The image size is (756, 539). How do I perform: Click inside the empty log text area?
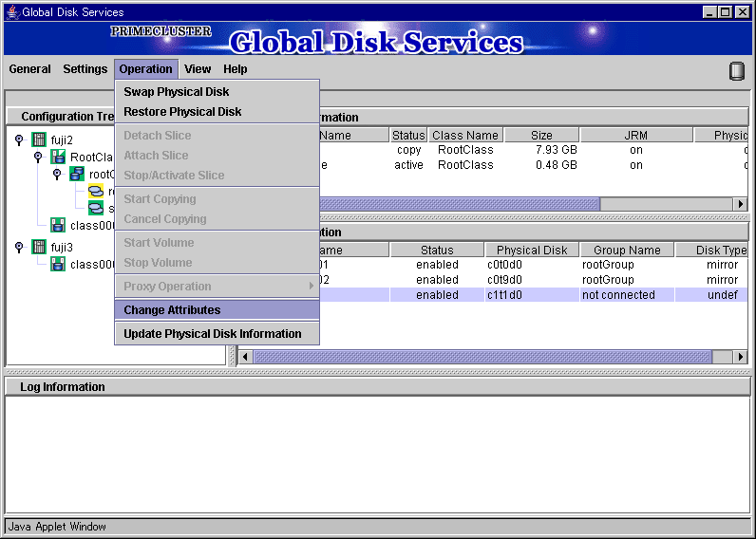pyautogui.click(x=377, y=455)
